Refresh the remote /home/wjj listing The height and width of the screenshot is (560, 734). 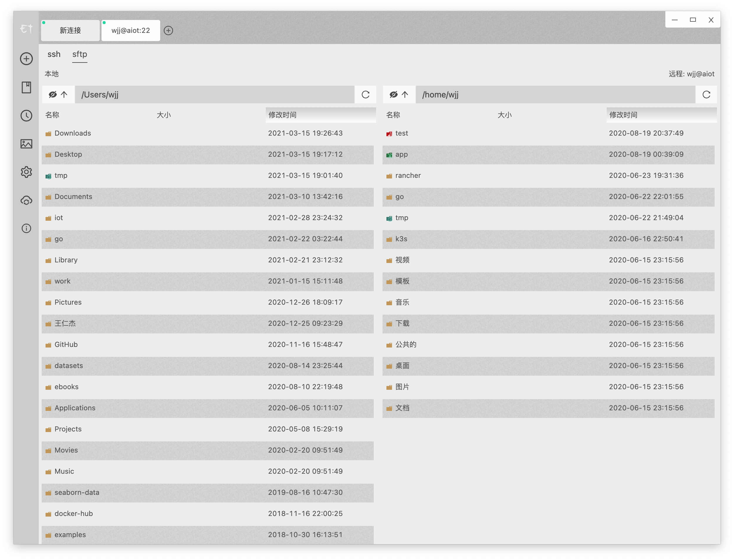click(706, 95)
